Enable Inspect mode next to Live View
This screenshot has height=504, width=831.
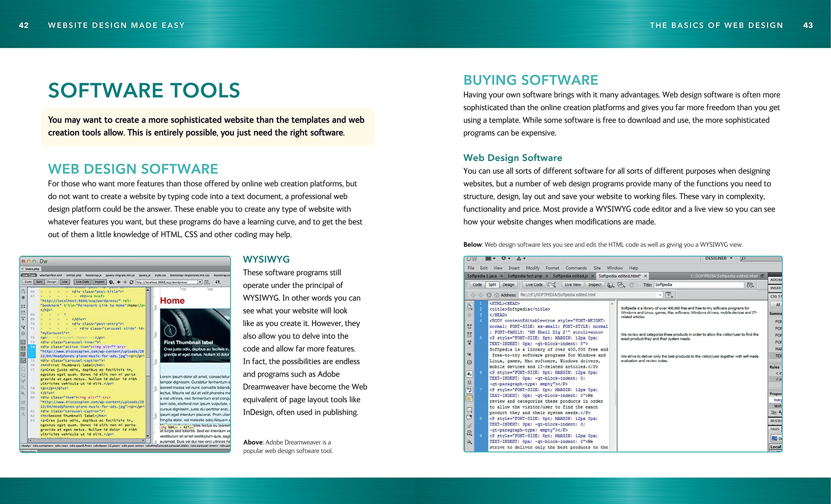[595, 285]
